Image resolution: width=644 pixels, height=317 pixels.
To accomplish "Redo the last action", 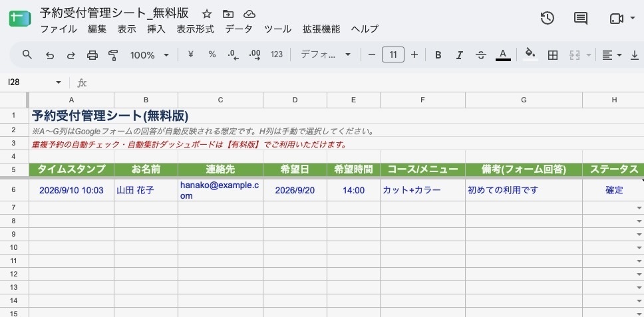I will [x=71, y=55].
